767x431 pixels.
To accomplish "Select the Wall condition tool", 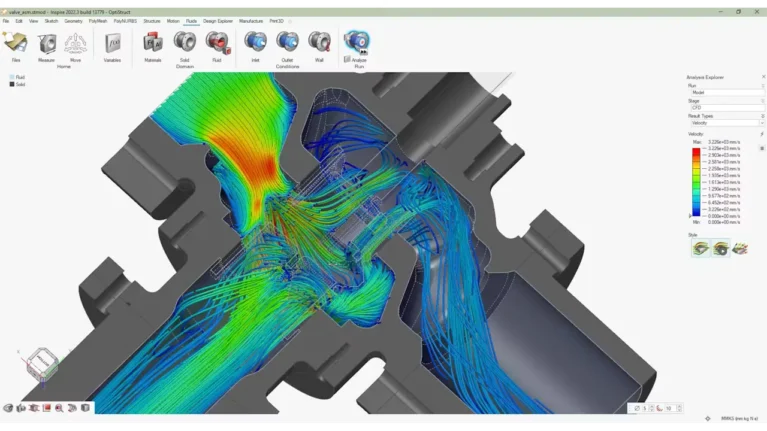I will (x=319, y=45).
